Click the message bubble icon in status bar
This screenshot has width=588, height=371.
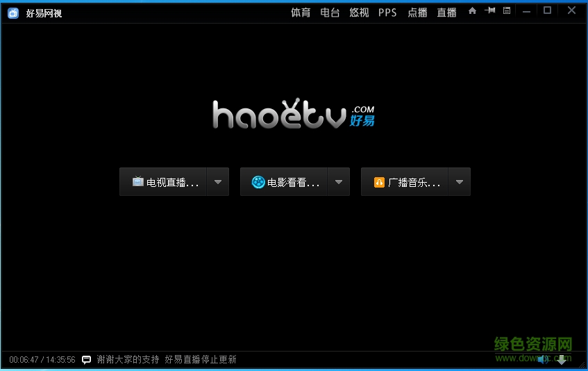pos(87,360)
